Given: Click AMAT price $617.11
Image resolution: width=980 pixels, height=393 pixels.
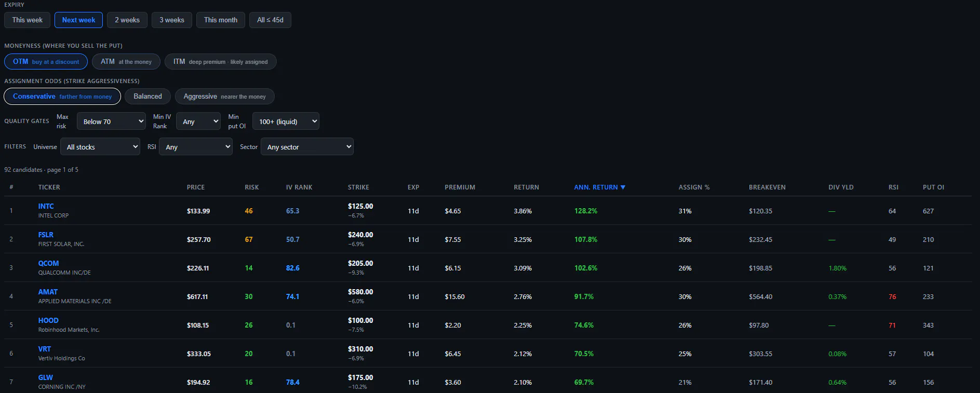Looking at the screenshot, I should point(197,297).
